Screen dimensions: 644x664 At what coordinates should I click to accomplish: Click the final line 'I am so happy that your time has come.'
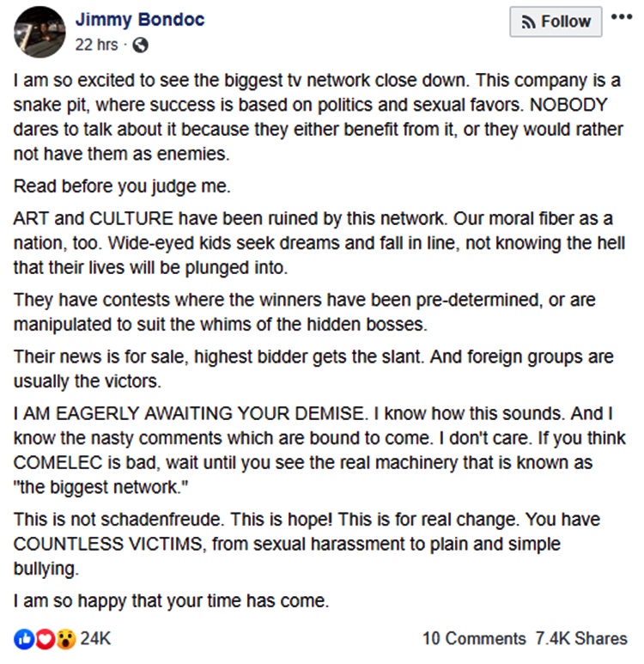point(171,601)
